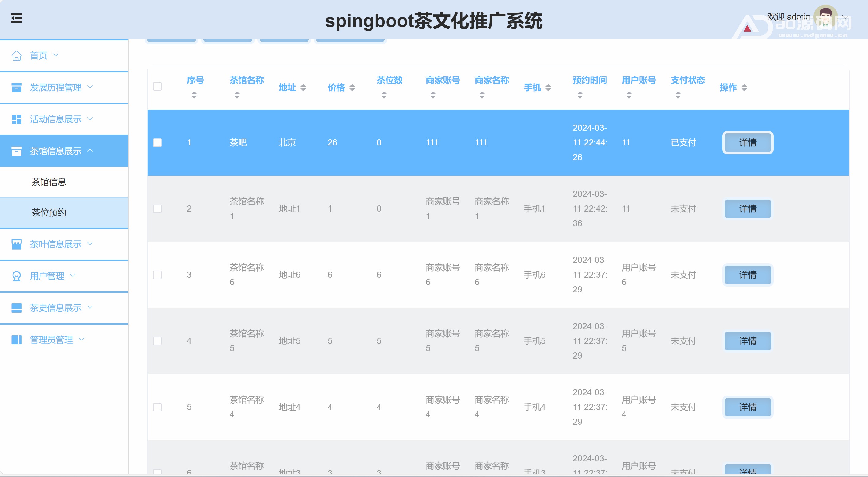Toggle the select-all checkbox in table header
Viewport: 868px width, 477px height.
[x=157, y=87]
